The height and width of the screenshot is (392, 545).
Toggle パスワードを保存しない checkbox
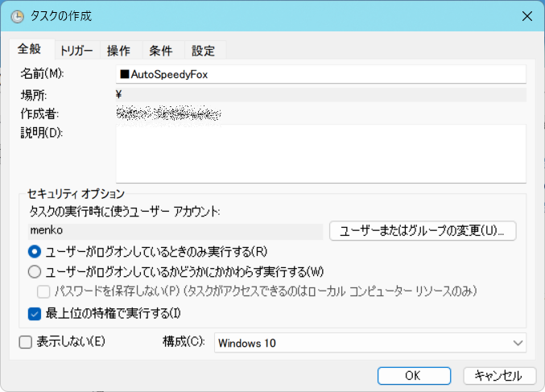(43, 291)
